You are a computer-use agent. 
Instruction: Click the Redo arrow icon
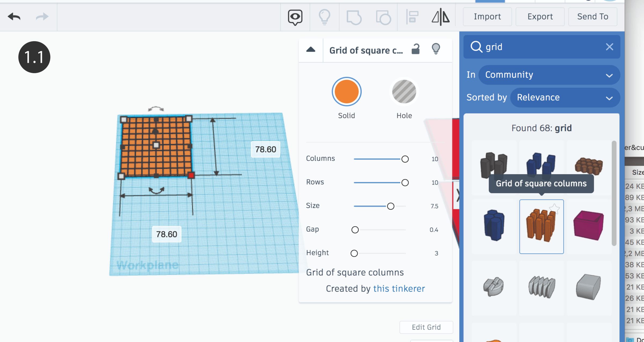click(42, 17)
